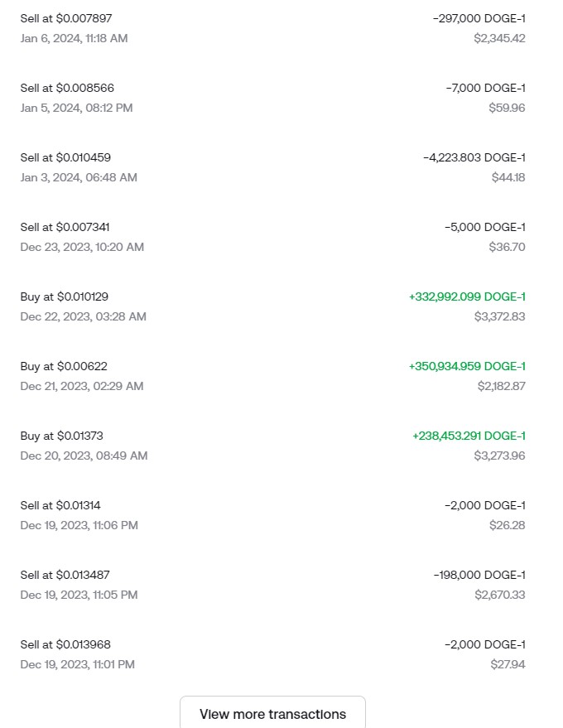Open the Sell at $0.007897 transaction
Image resolution: width=563 pixels, height=728 pixels.
click(x=65, y=18)
